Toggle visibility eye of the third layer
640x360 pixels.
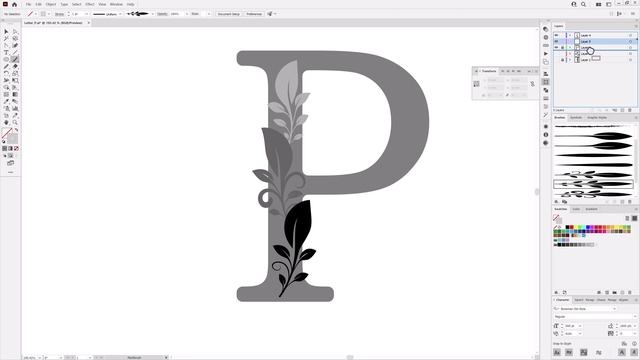[x=556, y=48]
